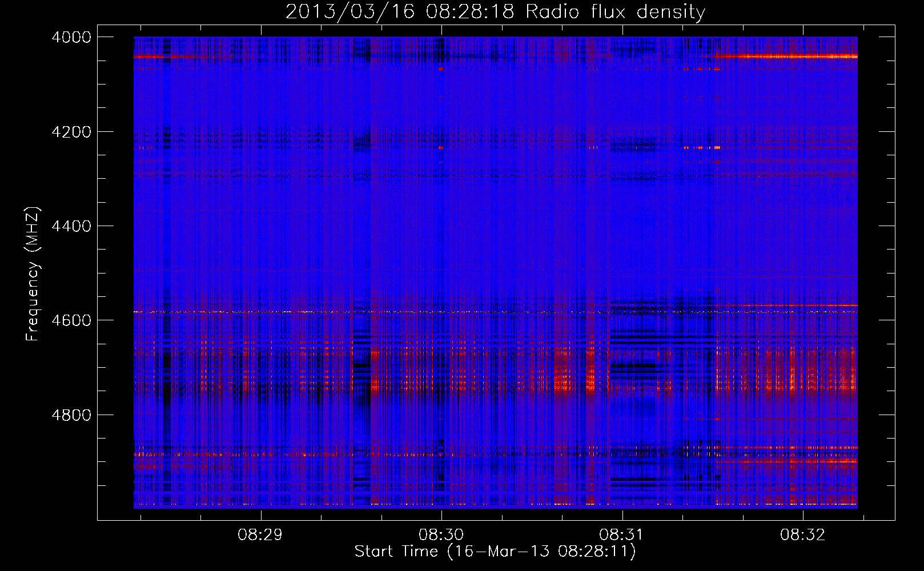Click the 'Frequency (MHZ)' y-axis title
The width and height of the screenshot is (924, 571).
coord(33,274)
